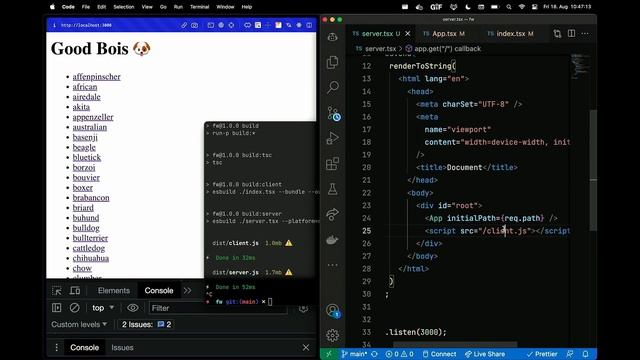Open the DevTools drawer kebab menu
Image resolution: width=640 pixels, height=360 pixels.
(x=56, y=347)
